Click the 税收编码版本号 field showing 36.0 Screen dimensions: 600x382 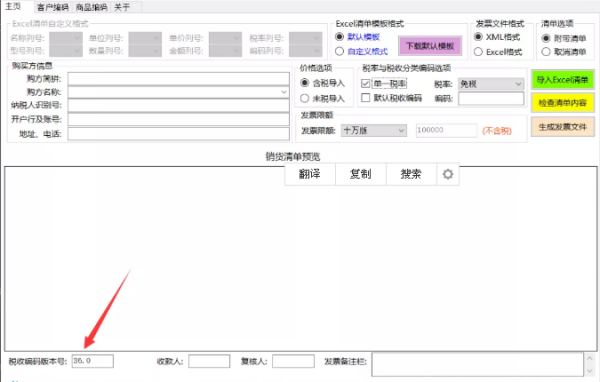click(93, 361)
